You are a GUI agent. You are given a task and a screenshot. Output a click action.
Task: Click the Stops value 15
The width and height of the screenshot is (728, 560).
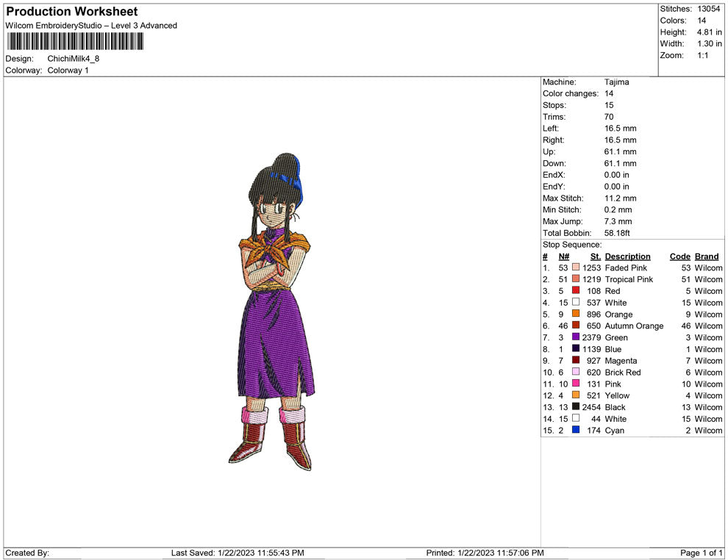click(609, 105)
